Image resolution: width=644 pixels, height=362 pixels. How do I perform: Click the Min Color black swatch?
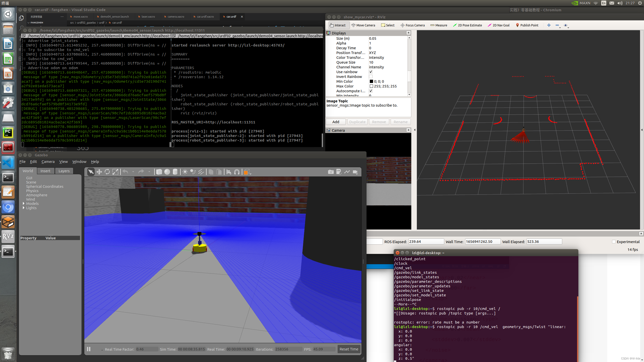[371, 81]
